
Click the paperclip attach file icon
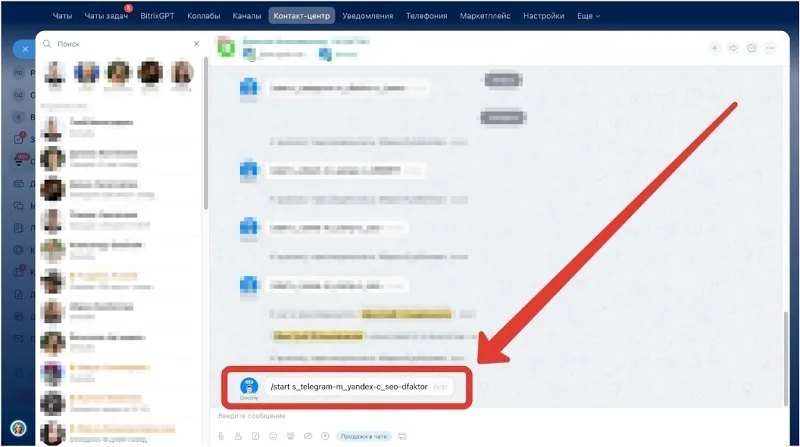221,436
